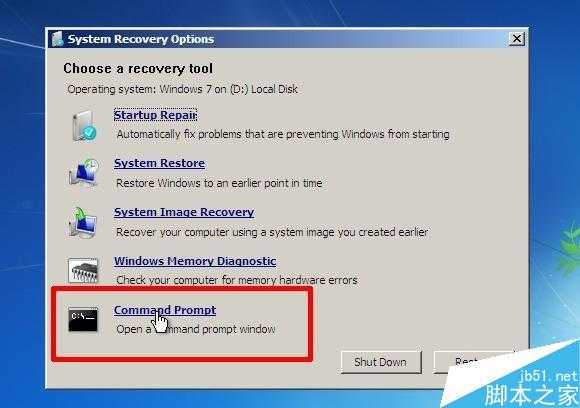580x408 pixels.
Task: Click 'Restore Windows to an earlier point' text
Action: pos(219,183)
